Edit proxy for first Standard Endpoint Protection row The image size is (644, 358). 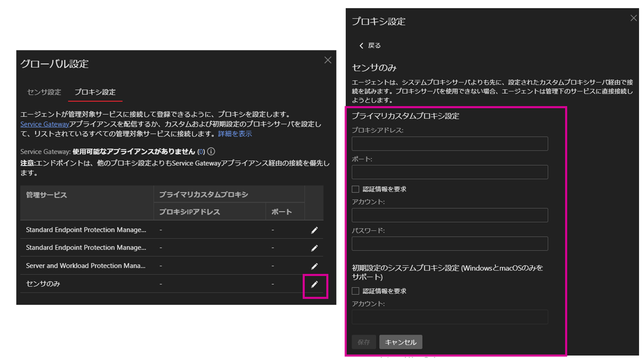(314, 230)
